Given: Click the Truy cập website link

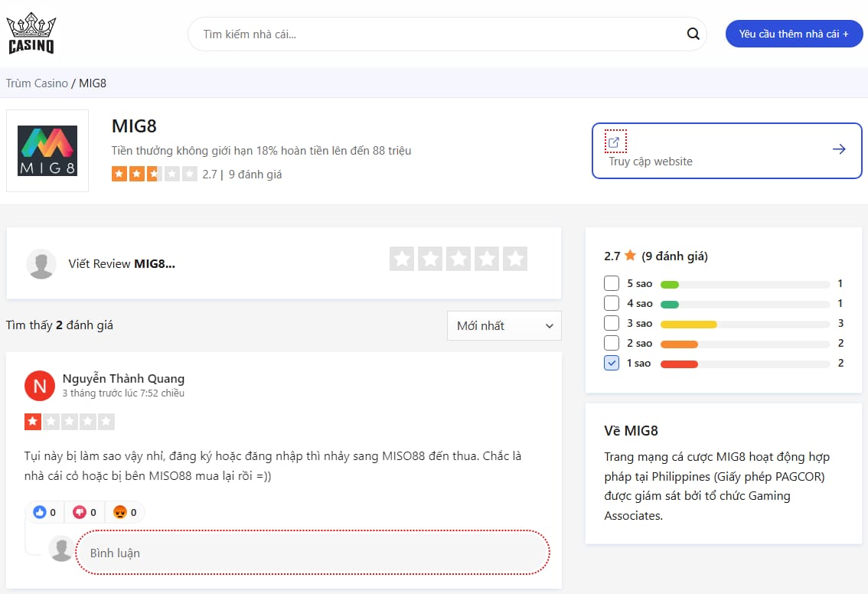Looking at the screenshot, I should click(727, 151).
